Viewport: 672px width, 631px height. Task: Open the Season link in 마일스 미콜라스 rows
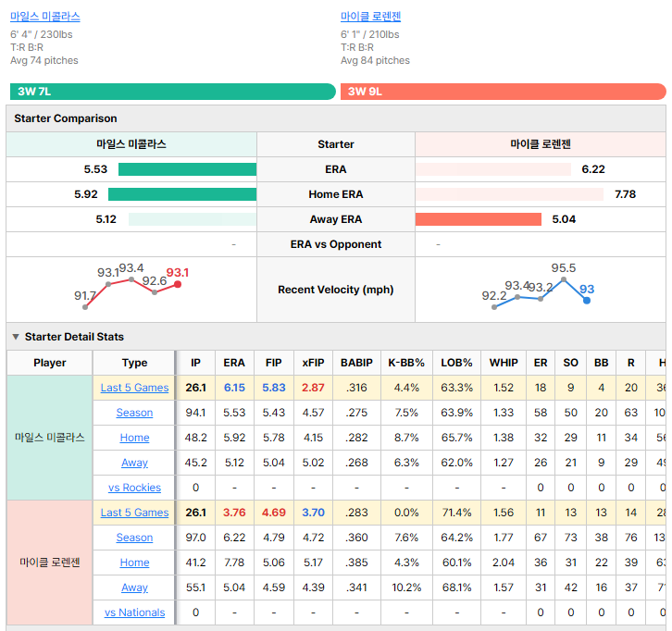click(x=134, y=413)
